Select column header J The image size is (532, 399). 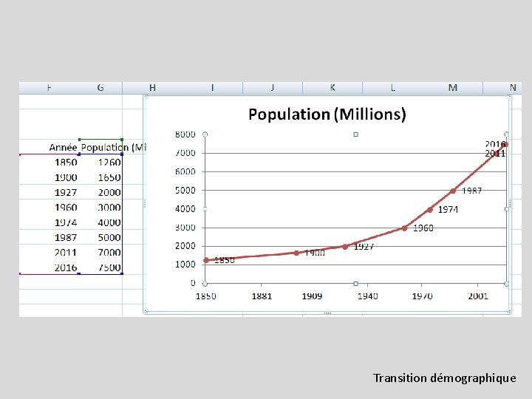tap(273, 88)
